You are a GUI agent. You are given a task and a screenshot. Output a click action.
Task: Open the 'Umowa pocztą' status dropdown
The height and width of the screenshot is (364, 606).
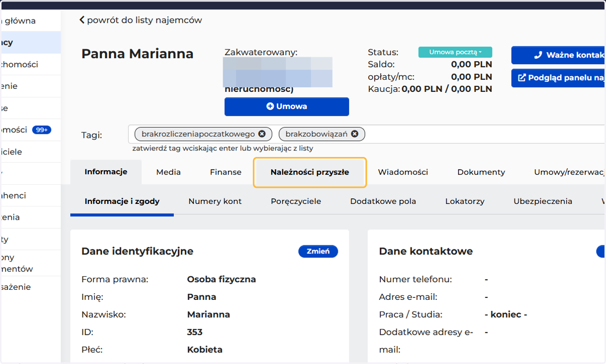(455, 52)
